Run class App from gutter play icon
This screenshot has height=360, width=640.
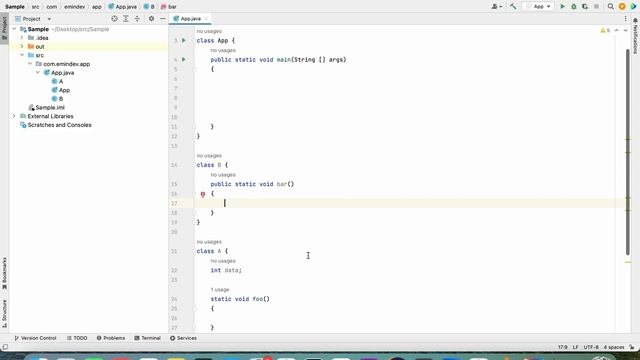tap(184, 40)
